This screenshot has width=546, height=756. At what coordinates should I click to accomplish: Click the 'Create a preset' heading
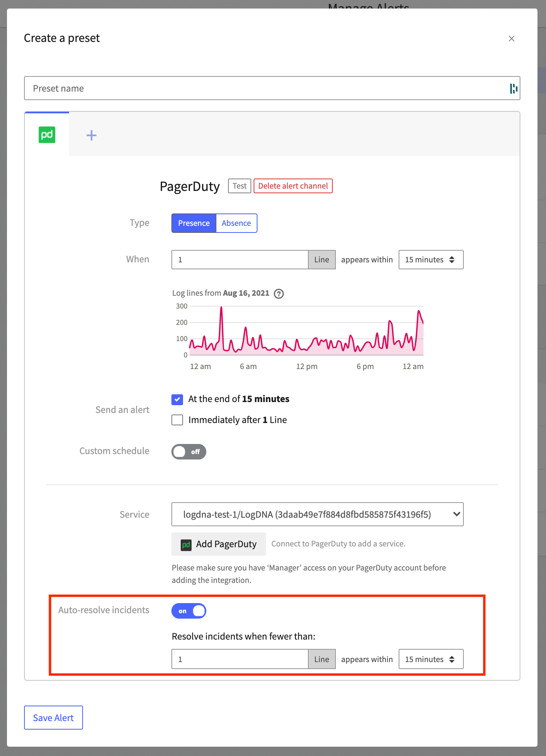click(62, 38)
